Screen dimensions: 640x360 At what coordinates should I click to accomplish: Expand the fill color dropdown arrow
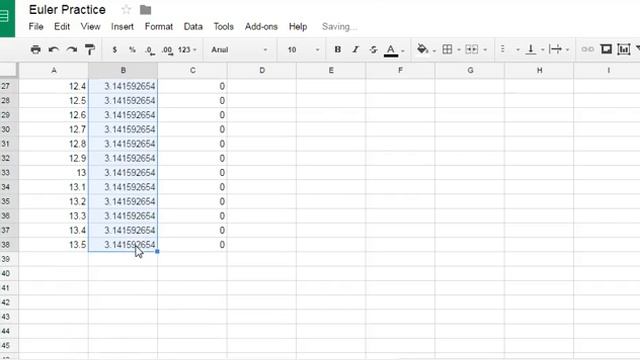434,51
